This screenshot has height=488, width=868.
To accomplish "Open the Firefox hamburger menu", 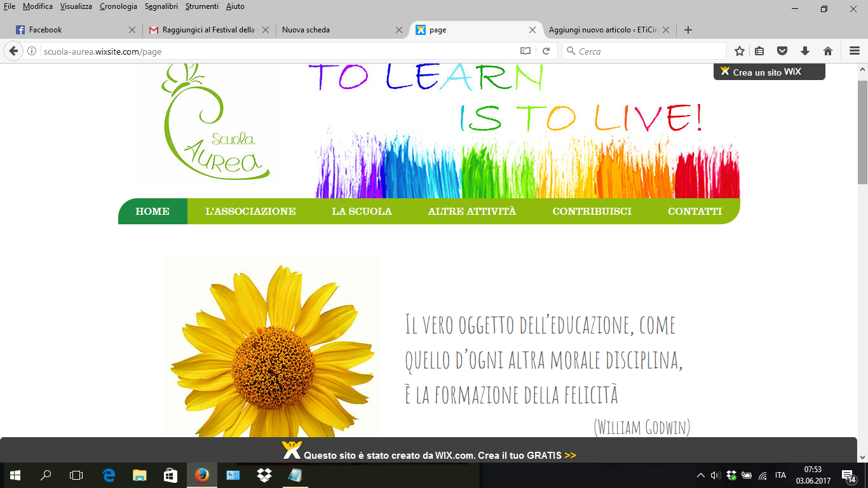I will [x=855, y=51].
